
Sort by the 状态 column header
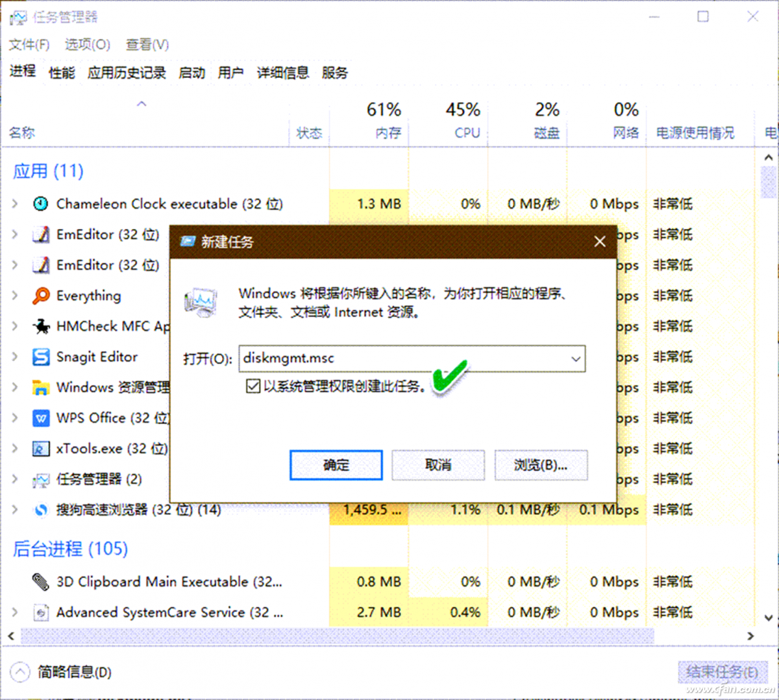click(x=309, y=133)
